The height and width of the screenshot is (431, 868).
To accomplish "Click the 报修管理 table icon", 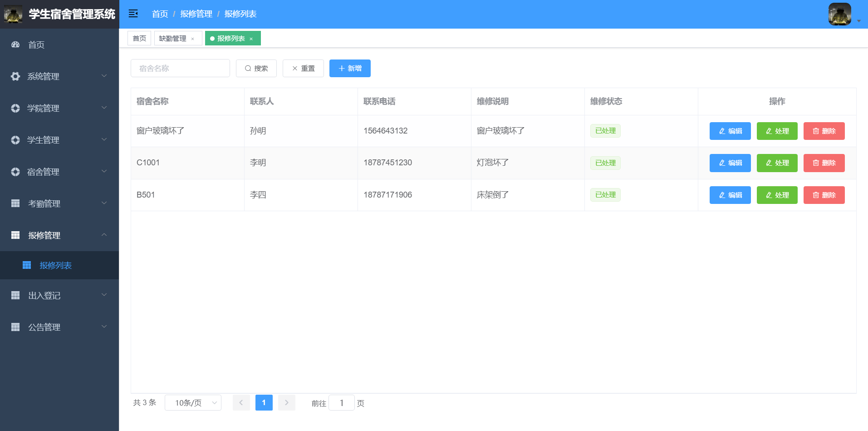I will pos(15,235).
